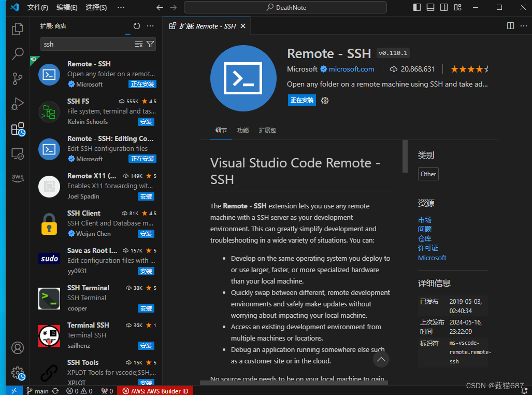Open Customize Layout menu
The width and height of the screenshot is (532, 395).
point(458,7)
